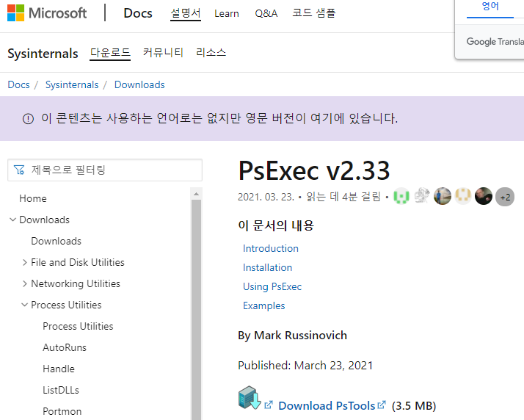Click the sidebar scroll up arrow

[196, 194]
